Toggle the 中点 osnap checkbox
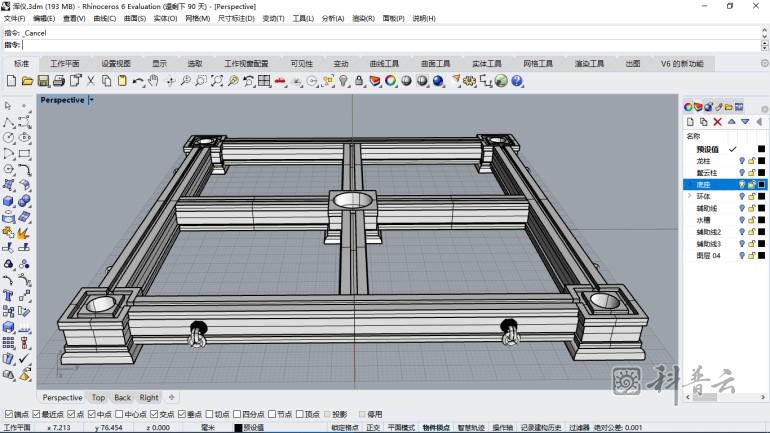770x433 pixels. (91, 414)
